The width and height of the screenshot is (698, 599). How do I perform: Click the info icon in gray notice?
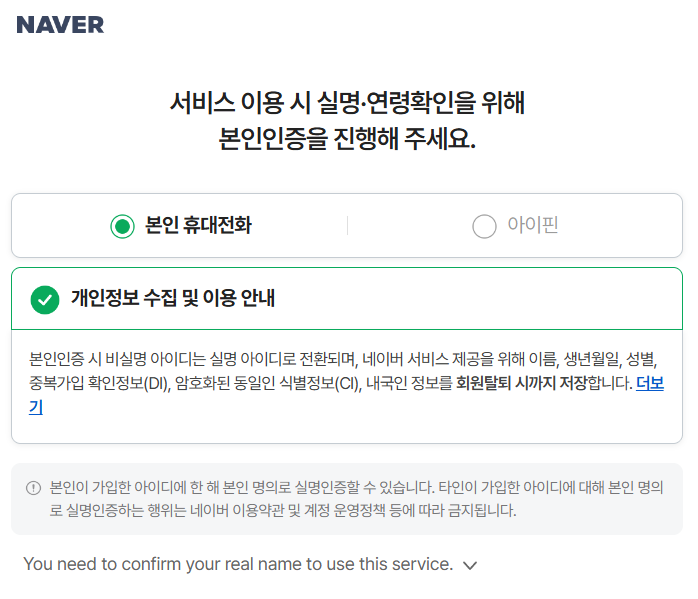(x=33, y=488)
